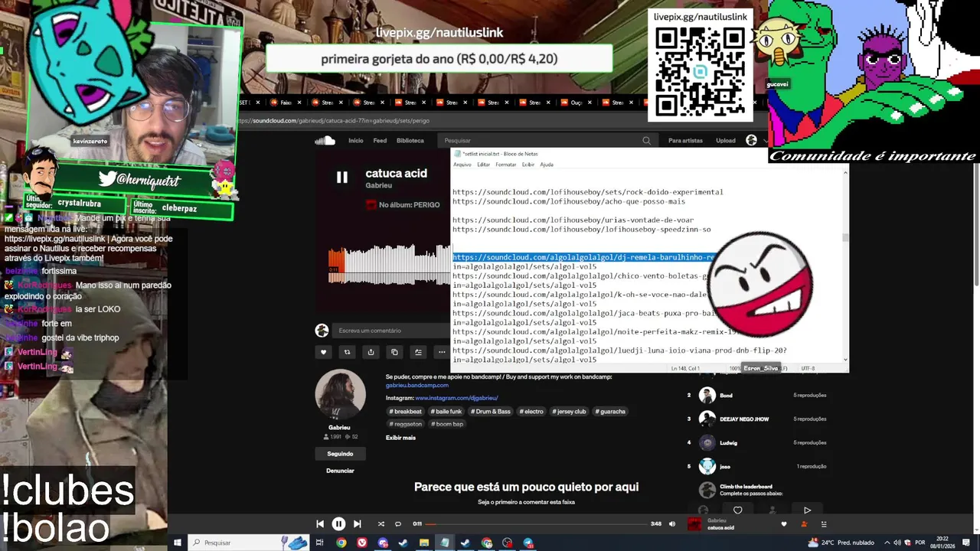The height and width of the screenshot is (551, 980).
Task: Add the track to next-up queue icon
Action: pyautogui.click(x=418, y=352)
